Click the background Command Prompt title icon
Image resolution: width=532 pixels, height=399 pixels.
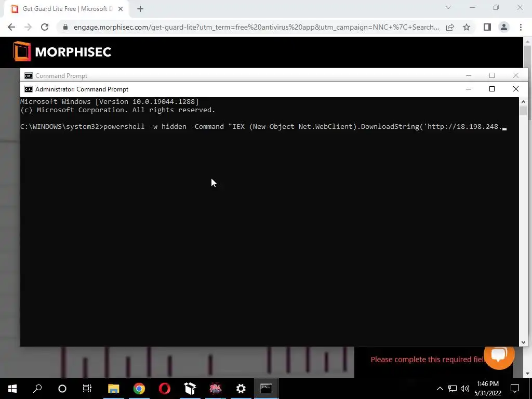point(29,76)
